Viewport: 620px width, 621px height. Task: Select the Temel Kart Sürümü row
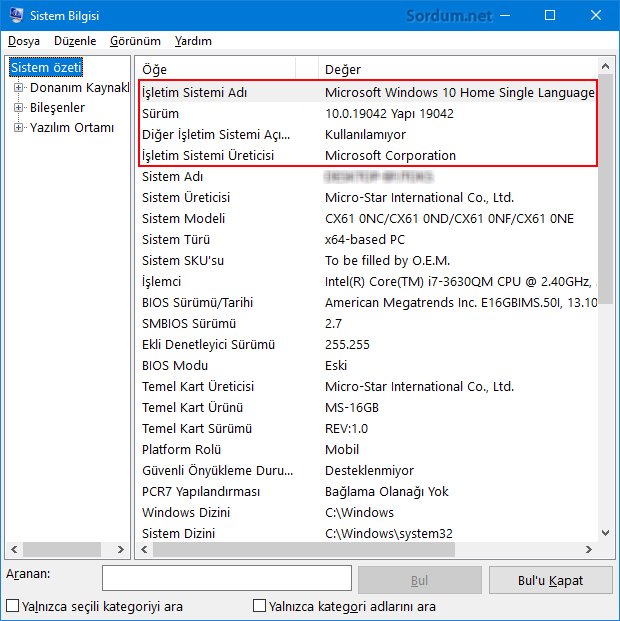(367, 429)
